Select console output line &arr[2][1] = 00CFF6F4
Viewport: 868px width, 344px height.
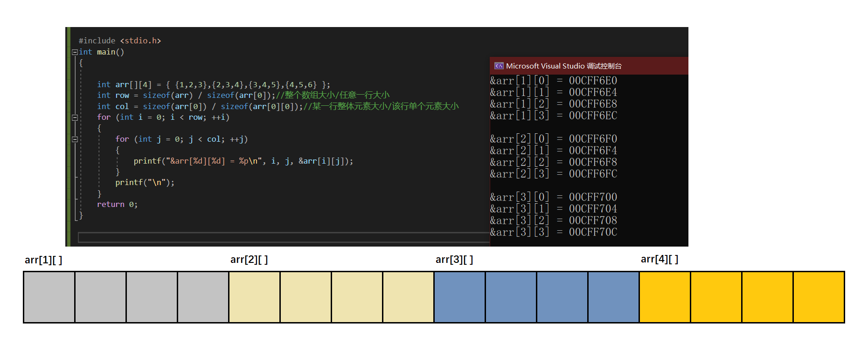[554, 151]
